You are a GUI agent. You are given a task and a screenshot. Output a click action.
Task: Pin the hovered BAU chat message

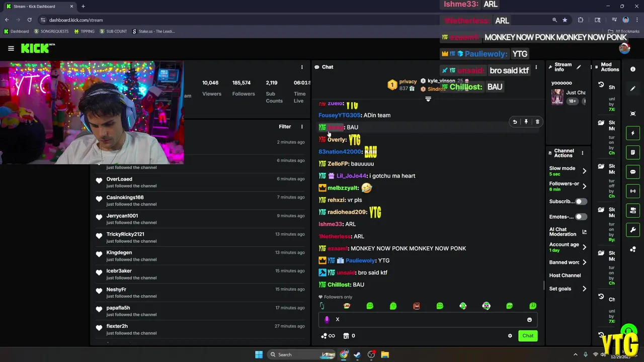(526, 122)
